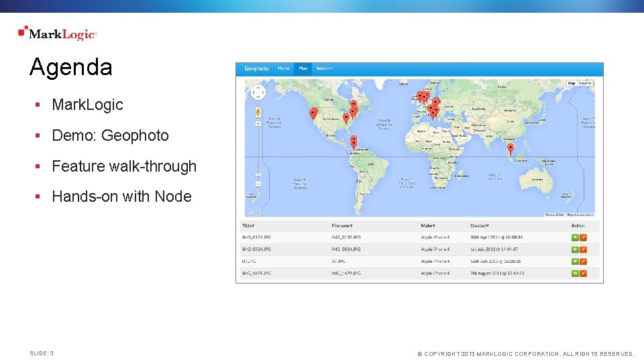Click the zoom slider handle on the map
Screen dimensions: 644x362
click(258, 174)
